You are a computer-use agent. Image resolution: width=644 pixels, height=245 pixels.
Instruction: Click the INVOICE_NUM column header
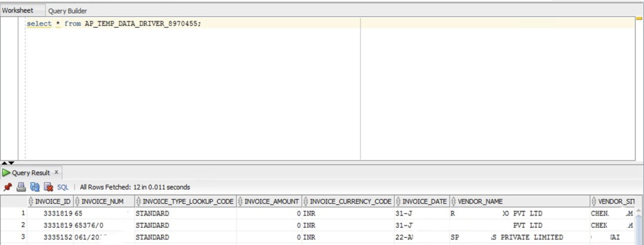[104, 202]
